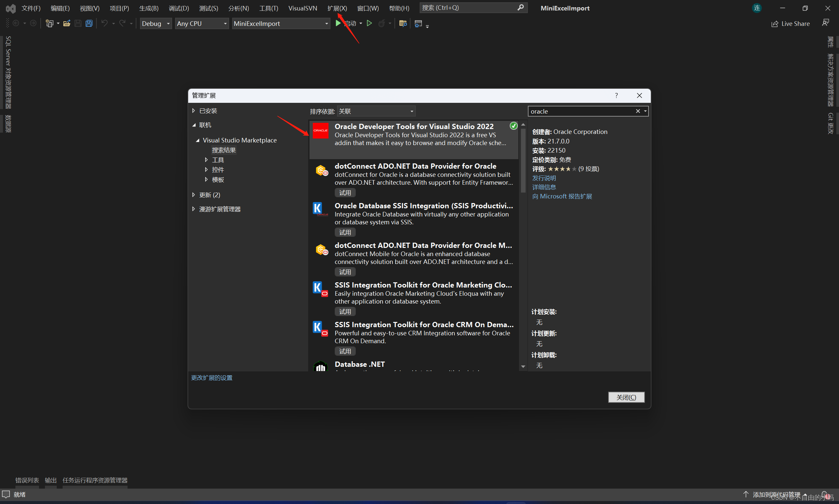The height and width of the screenshot is (504, 839).
Task: Open the 扩展(X) menu
Action: tap(337, 8)
